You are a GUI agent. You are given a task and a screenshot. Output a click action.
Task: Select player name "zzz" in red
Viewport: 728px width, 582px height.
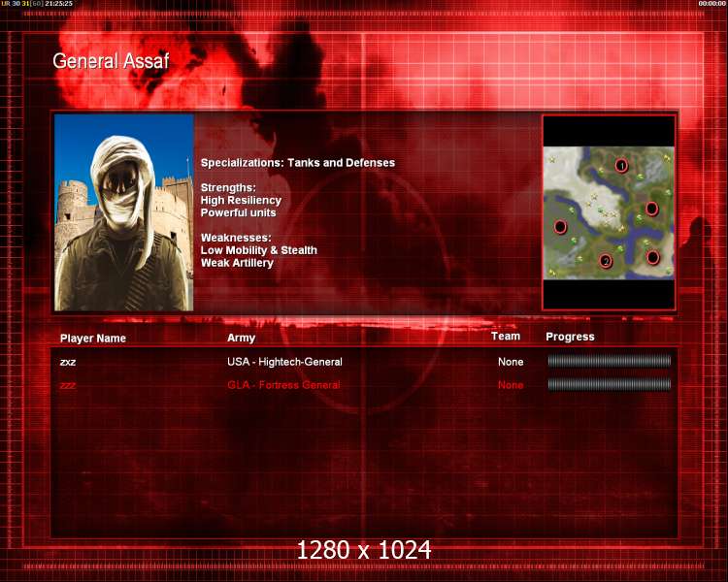(x=68, y=385)
